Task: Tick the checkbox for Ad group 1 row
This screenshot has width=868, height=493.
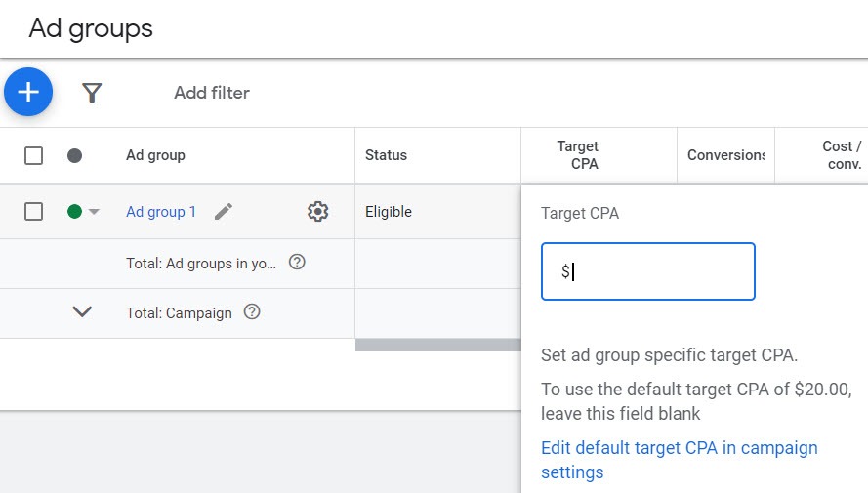Action: click(x=33, y=212)
